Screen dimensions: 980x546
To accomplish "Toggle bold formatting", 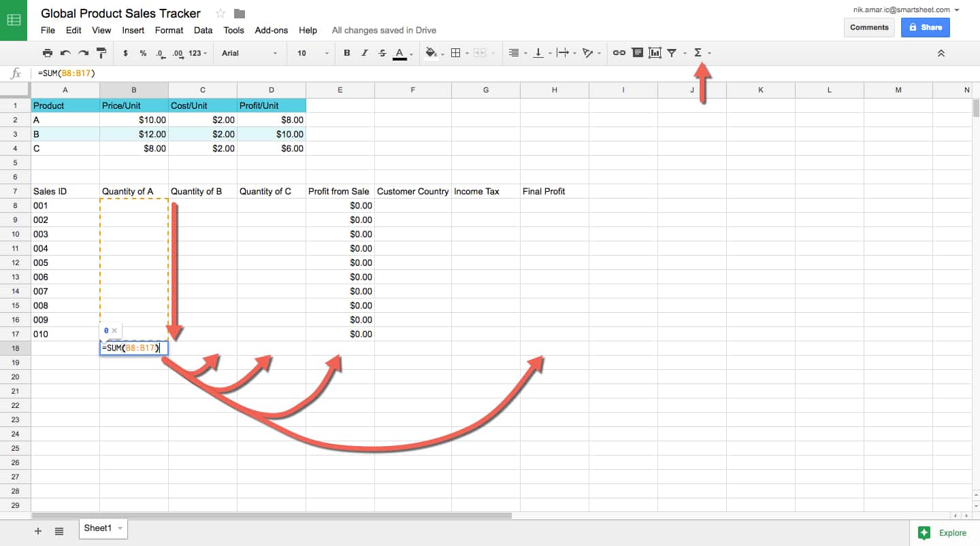I will [x=347, y=53].
